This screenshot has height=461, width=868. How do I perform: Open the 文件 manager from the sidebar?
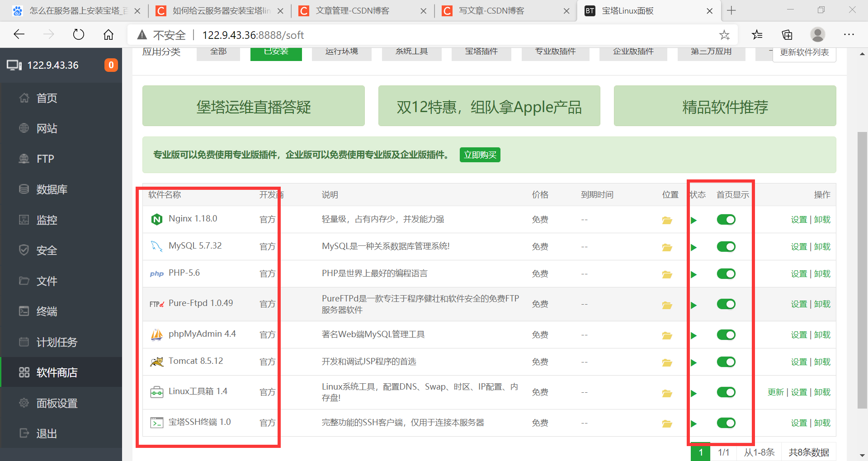click(x=46, y=281)
